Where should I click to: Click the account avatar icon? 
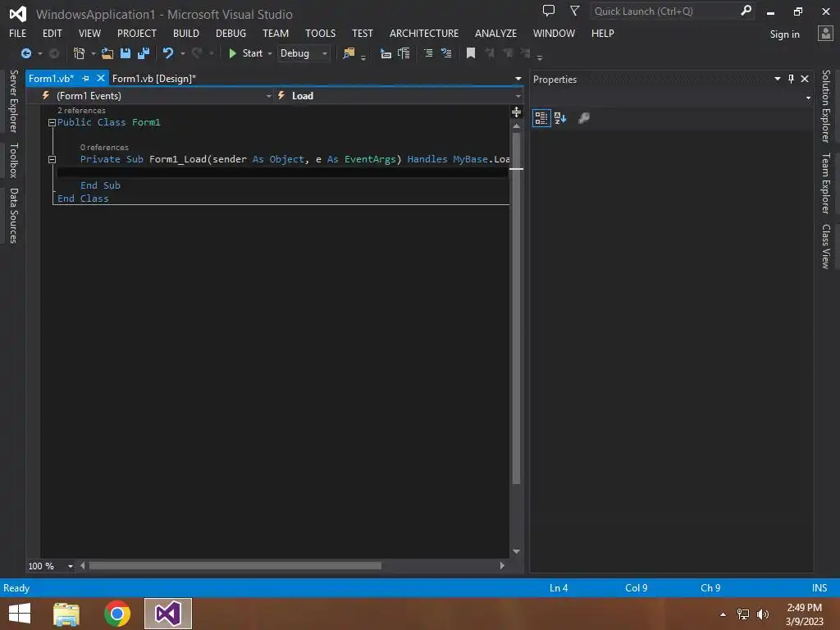pyautogui.click(x=825, y=34)
